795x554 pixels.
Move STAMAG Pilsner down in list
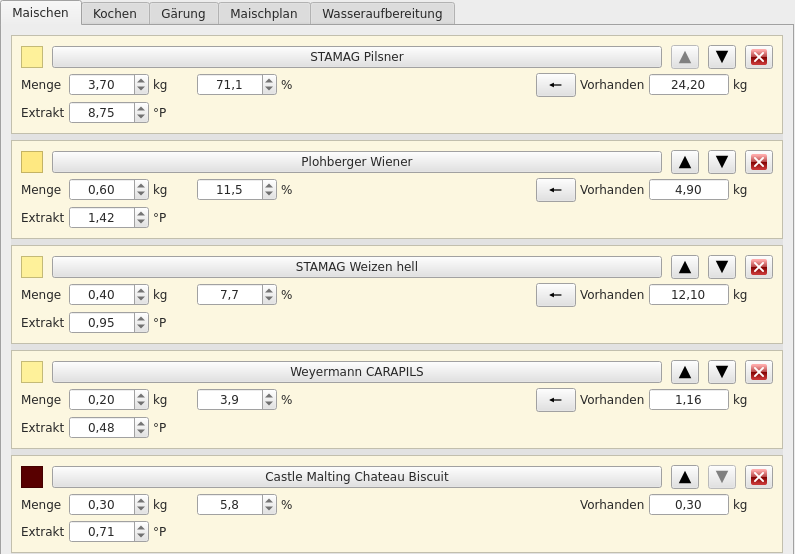(x=721, y=57)
